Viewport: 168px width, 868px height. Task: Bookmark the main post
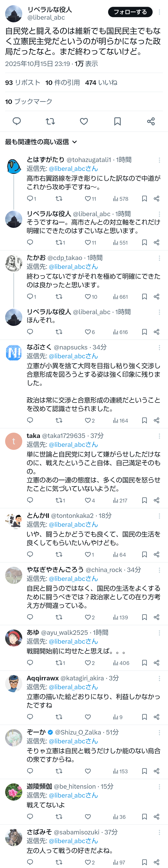(x=117, y=121)
